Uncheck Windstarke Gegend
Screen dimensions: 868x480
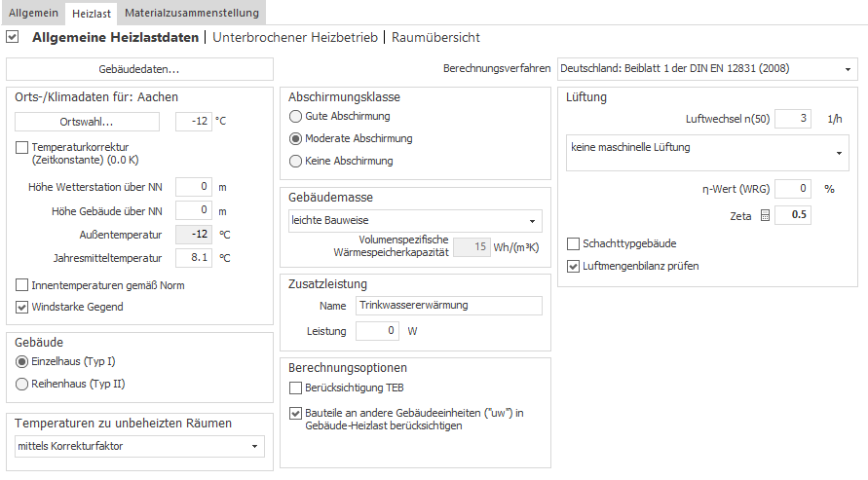[x=21, y=307]
